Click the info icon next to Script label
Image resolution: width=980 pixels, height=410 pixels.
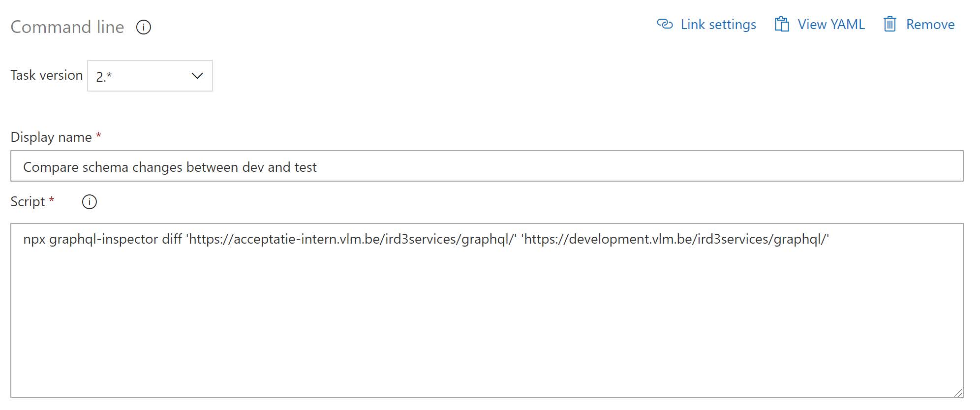point(89,202)
